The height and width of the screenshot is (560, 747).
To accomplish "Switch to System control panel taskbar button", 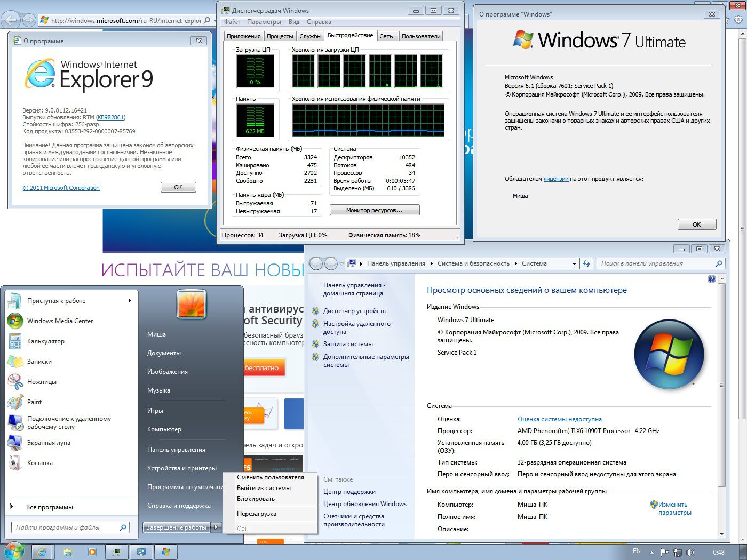I will (141, 552).
